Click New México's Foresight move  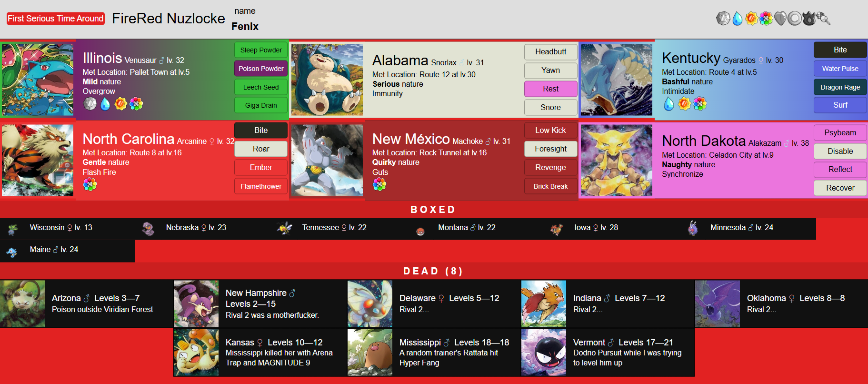(550, 149)
